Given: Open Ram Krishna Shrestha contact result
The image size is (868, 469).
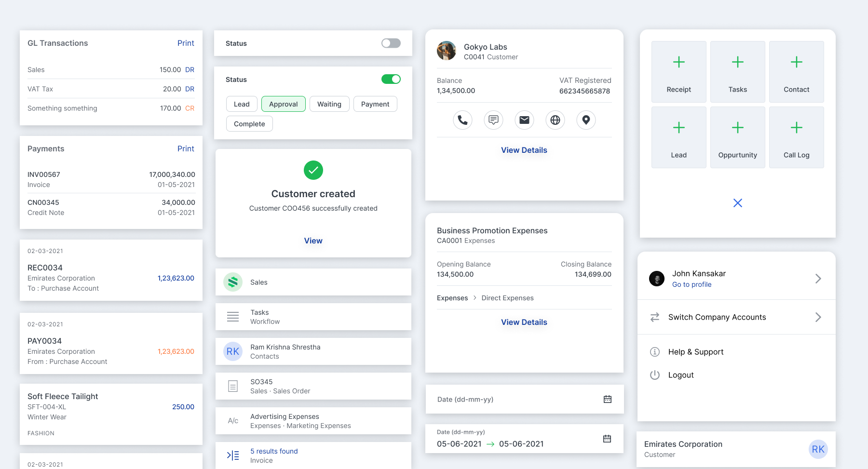Looking at the screenshot, I should (x=313, y=351).
